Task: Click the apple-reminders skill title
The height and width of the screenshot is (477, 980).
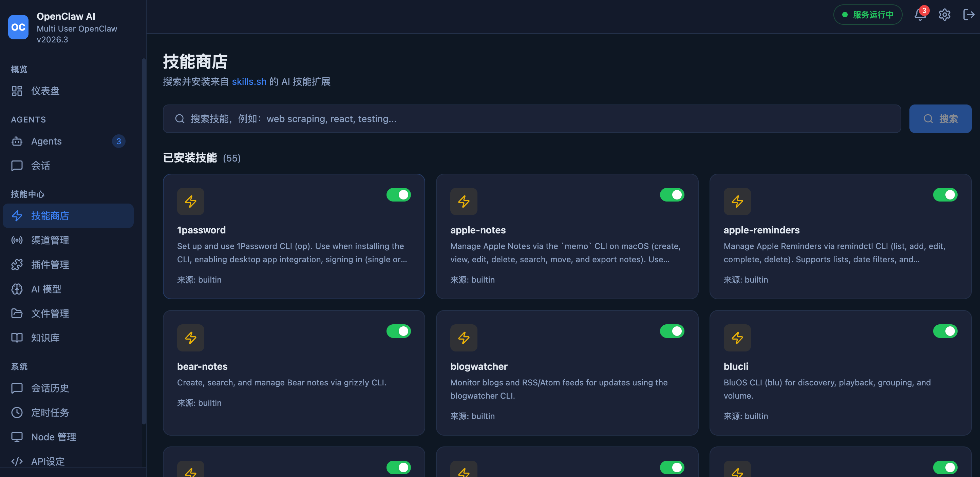Action: (x=761, y=230)
